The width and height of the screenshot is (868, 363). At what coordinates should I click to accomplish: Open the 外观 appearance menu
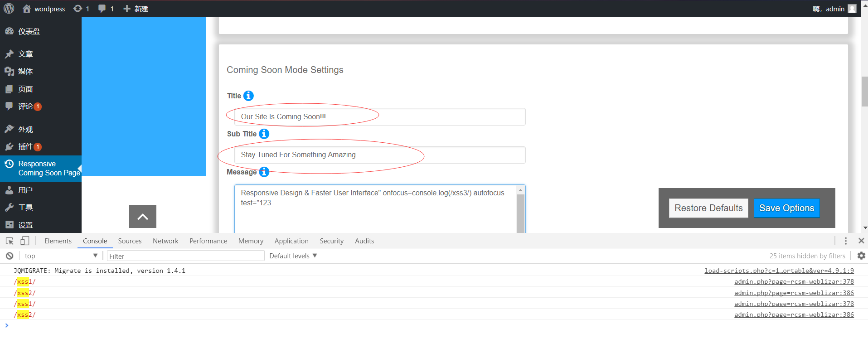coord(41,130)
